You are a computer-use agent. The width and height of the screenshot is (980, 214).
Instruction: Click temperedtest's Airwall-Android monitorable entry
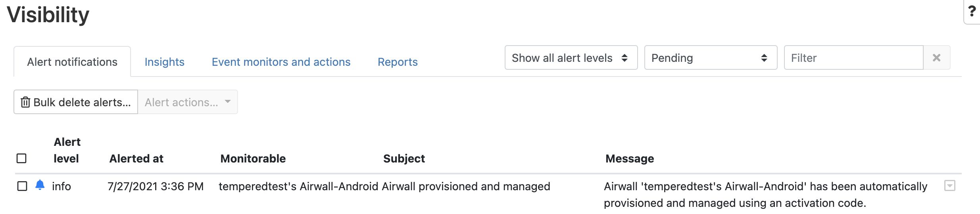coord(298,186)
